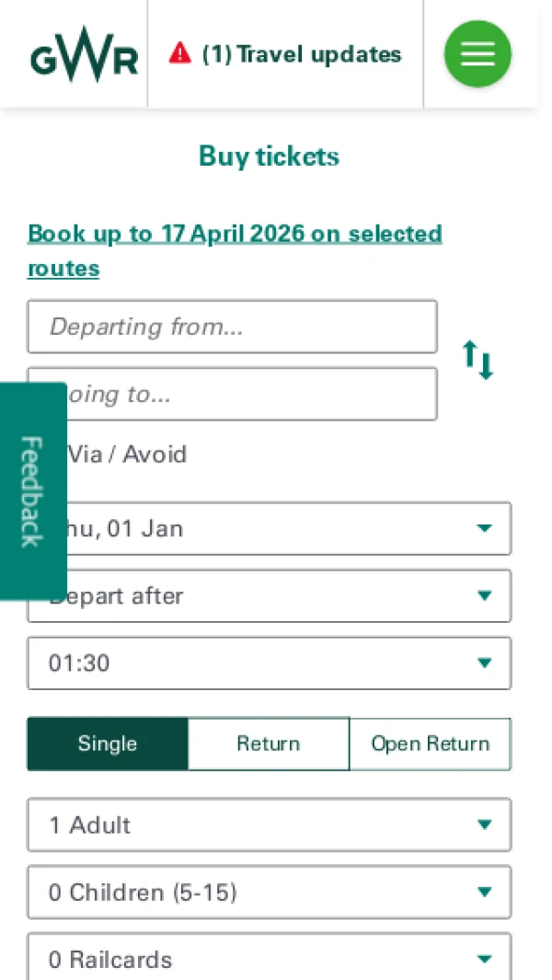
Task: Open the 0 Children (5-15) dropdown
Action: tap(269, 893)
